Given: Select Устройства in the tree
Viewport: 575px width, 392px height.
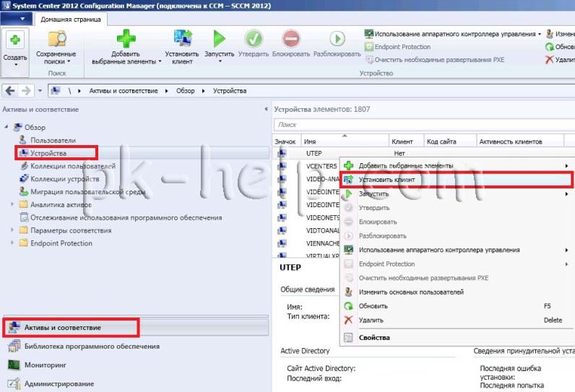Looking at the screenshot, I should point(48,153).
